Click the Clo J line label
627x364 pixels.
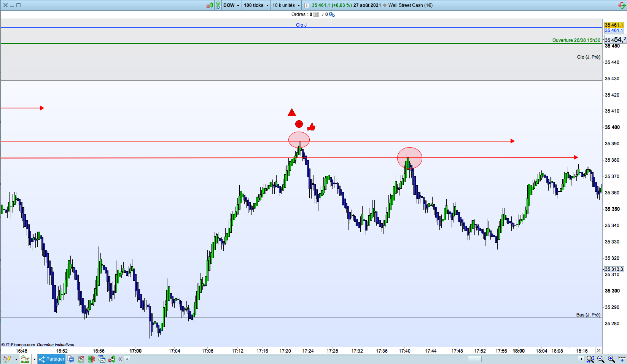tap(301, 25)
